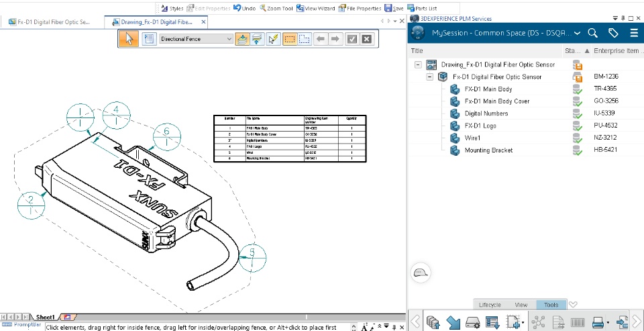Screen dimensions: 644x331
Task: Close the Drawing_Fx-D1 document tab
Action: [x=204, y=22]
